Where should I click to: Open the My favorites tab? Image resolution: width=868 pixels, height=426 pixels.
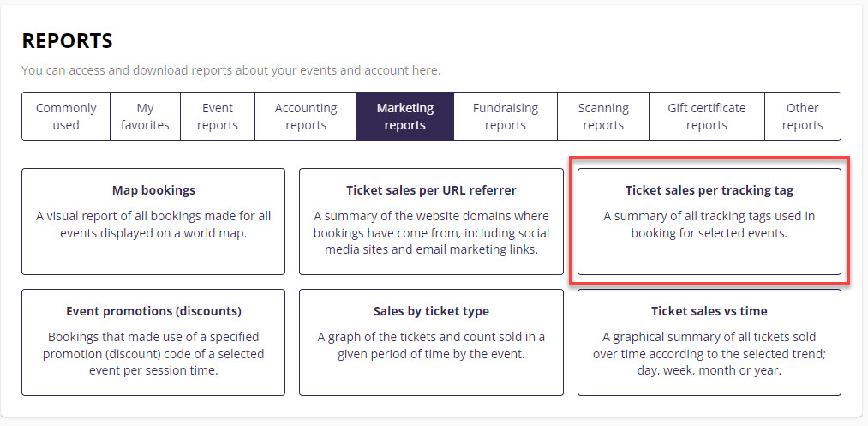pyautogui.click(x=145, y=117)
